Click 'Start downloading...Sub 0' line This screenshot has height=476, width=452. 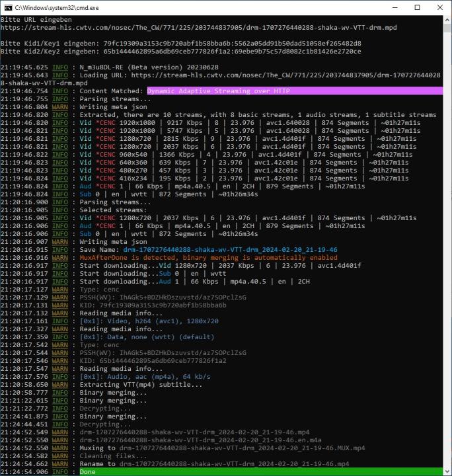[x=114, y=273]
